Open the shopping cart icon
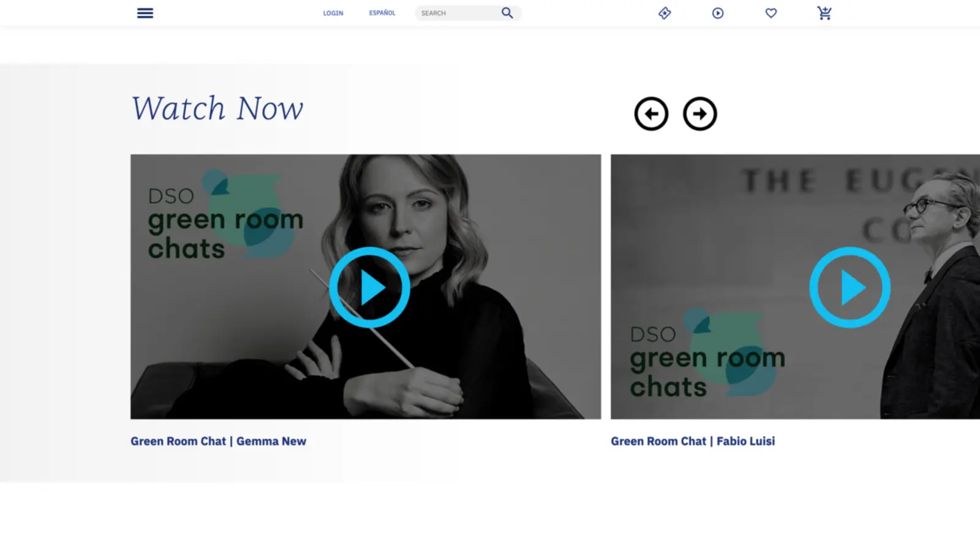This screenshot has height=534, width=980. (x=824, y=13)
